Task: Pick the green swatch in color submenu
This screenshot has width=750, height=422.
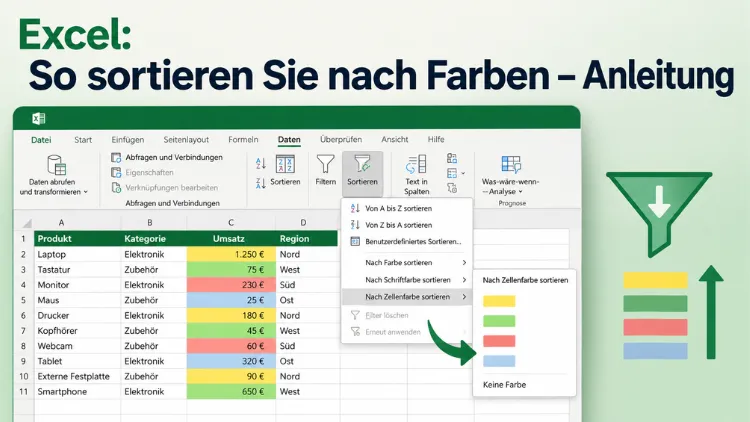Action: (499, 321)
